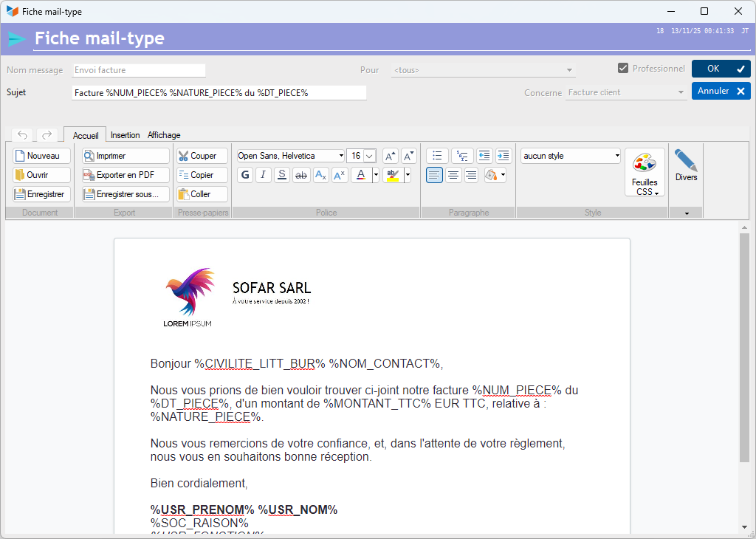The width and height of the screenshot is (756, 539).
Task: Enable left text alignment toggle
Action: (435, 175)
